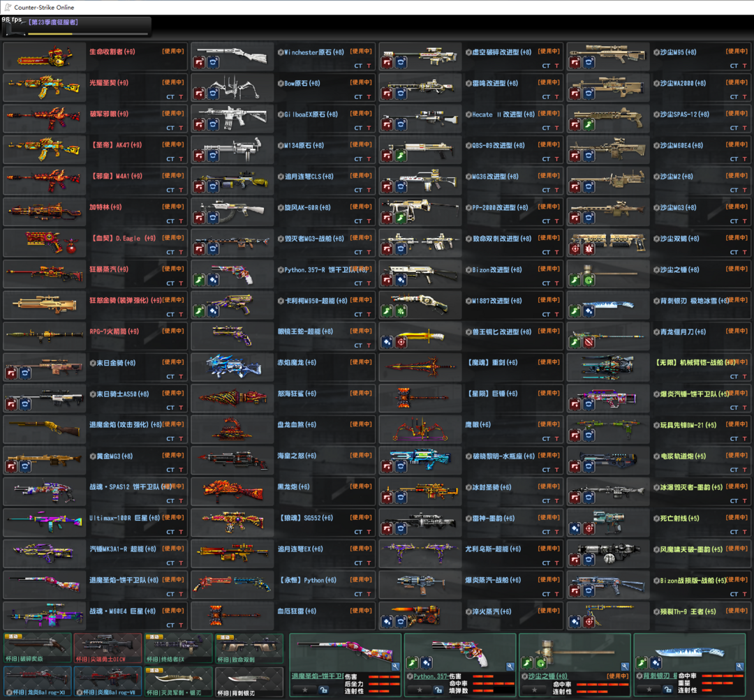Click the 使用中 status on 生命收割者

173,51
